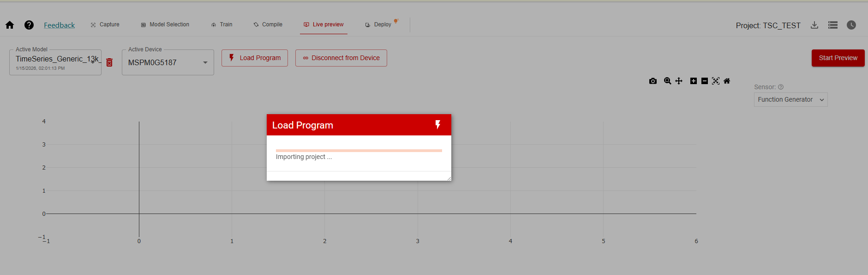The width and height of the screenshot is (868, 275).
Task: Expand the Active Device MSPM0G5187 dropdown
Action: pyautogui.click(x=168, y=62)
